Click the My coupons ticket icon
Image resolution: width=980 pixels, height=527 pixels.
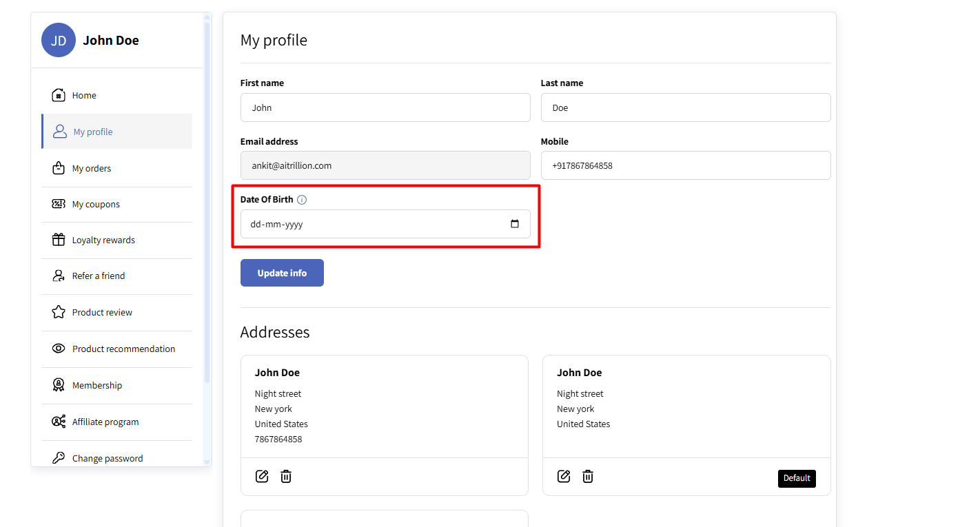(59, 204)
